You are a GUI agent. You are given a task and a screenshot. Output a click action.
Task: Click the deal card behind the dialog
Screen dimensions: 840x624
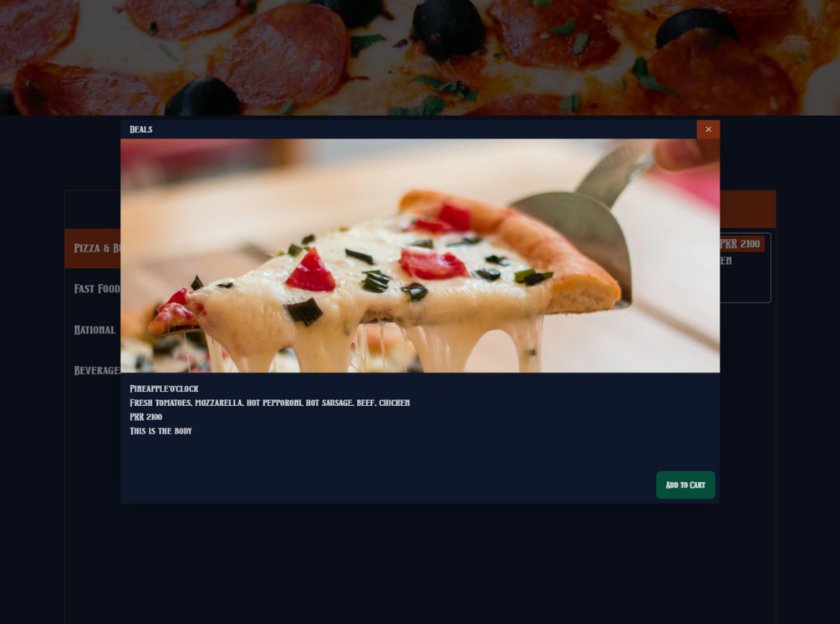(x=746, y=268)
